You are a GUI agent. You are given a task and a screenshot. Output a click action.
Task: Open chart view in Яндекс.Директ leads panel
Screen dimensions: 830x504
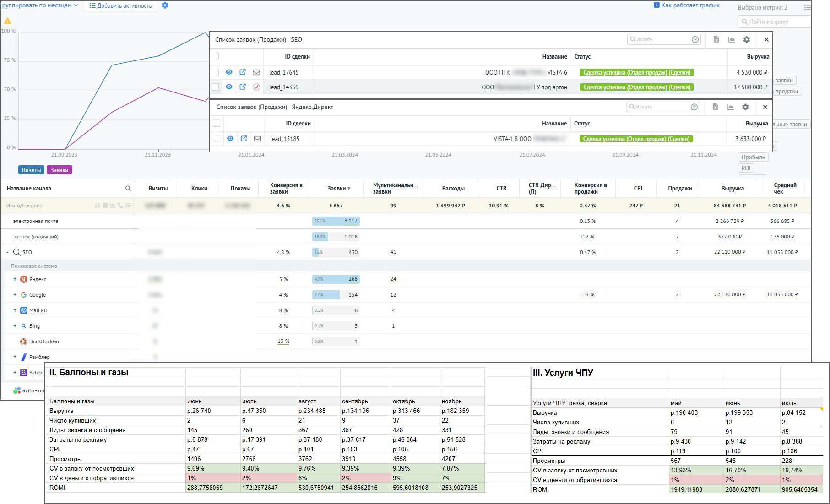[730, 107]
